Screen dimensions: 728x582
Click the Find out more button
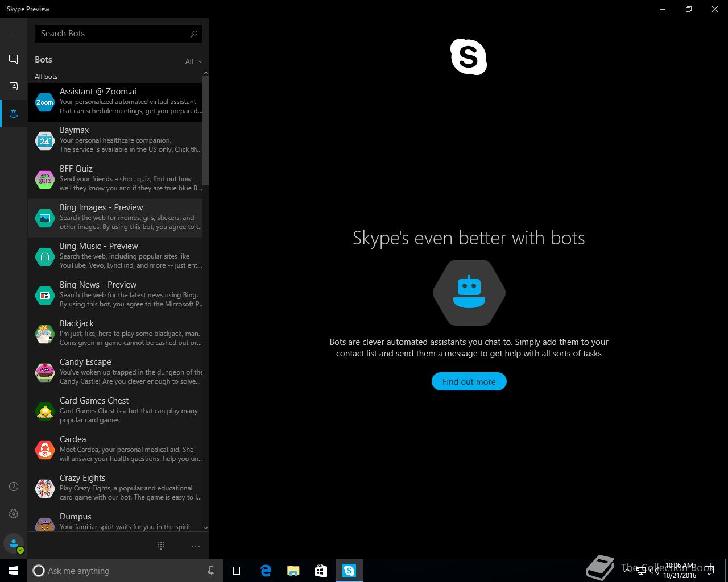469,382
